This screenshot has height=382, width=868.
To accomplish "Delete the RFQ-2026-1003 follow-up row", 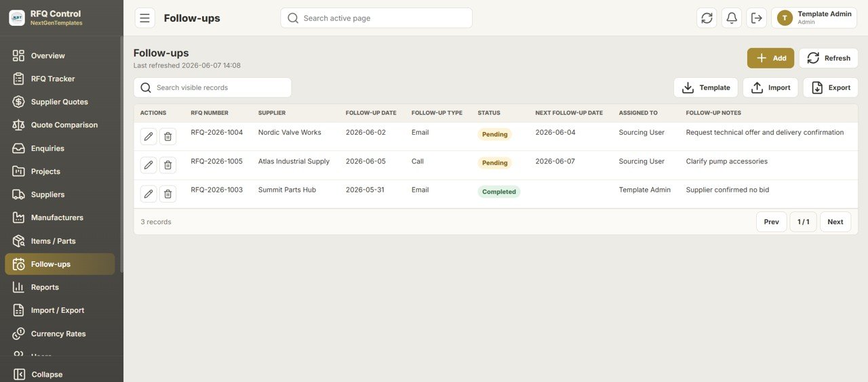I will click(167, 194).
